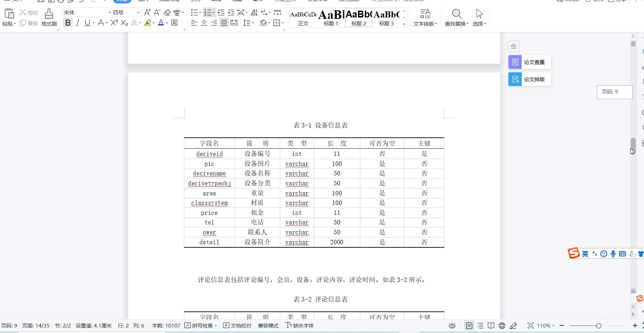Open the 110% zoom level dropdown
This screenshot has height=333, width=644.
[x=545, y=325]
